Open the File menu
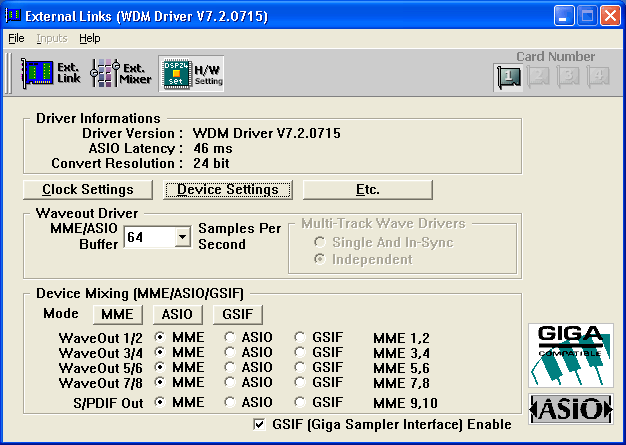 [x=16, y=38]
